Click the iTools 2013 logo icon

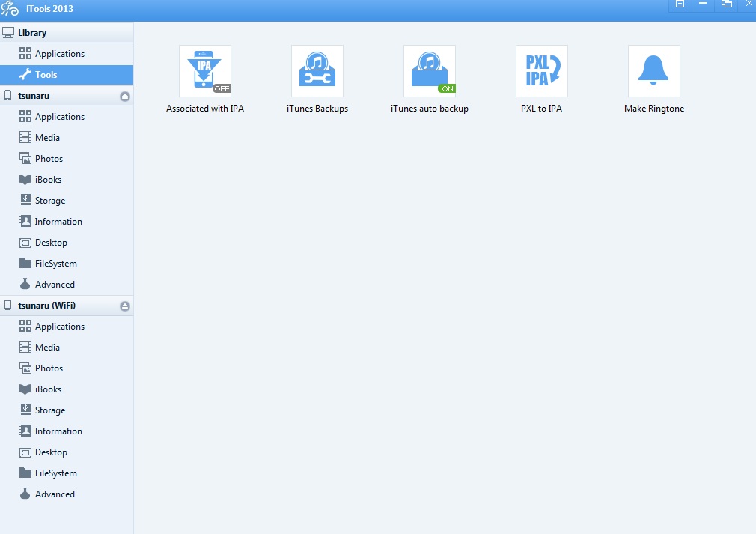coord(10,9)
